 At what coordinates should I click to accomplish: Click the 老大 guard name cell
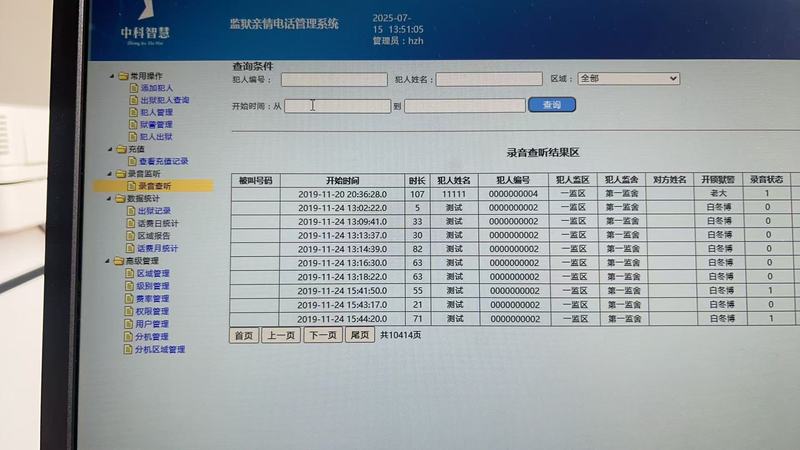pos(718,193)
